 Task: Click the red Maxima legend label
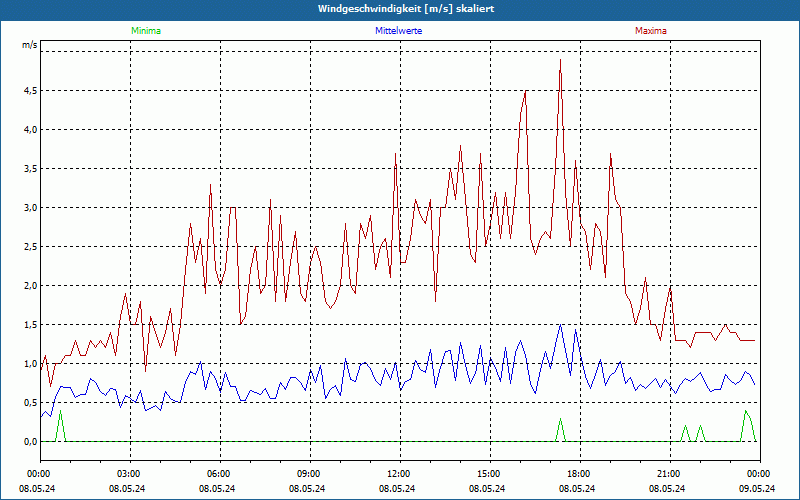651,31
